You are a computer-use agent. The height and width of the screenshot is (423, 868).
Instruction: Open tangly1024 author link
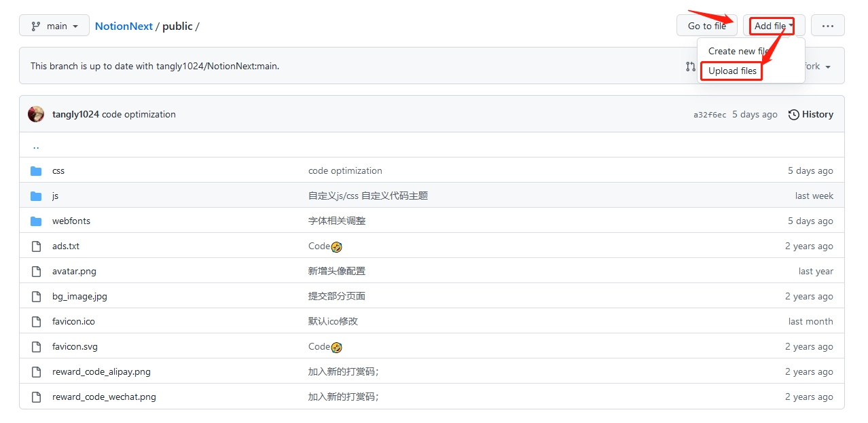[75, 114]
